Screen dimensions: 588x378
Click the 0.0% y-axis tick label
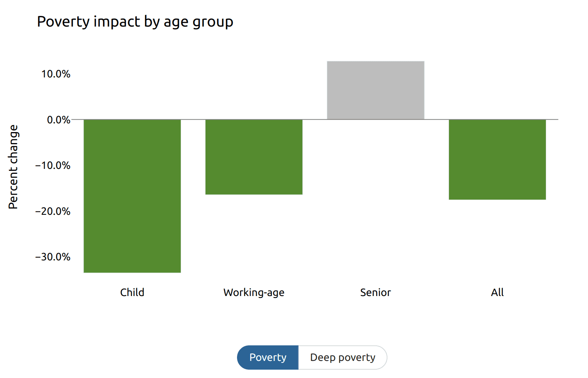[58, 120]
